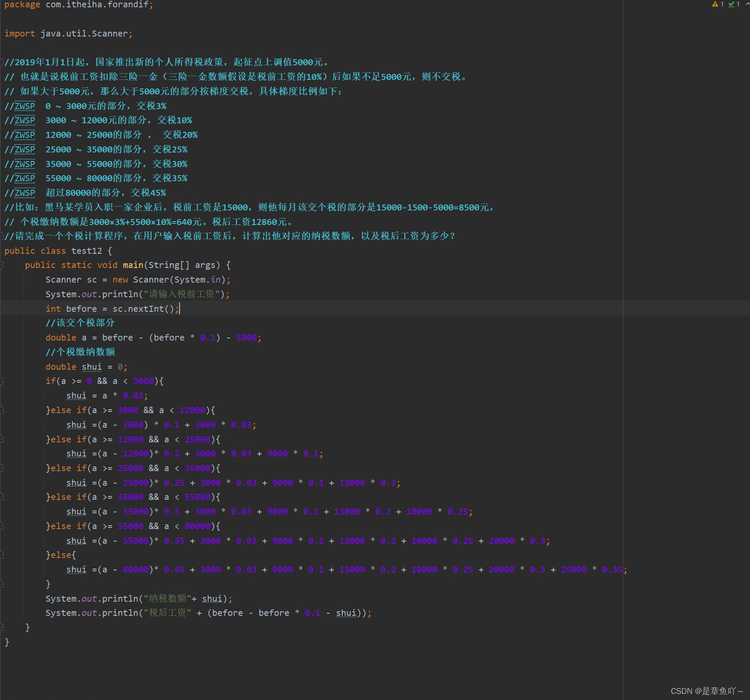Click comment line 3000 ~ 12000元的部分

point(98,120)
